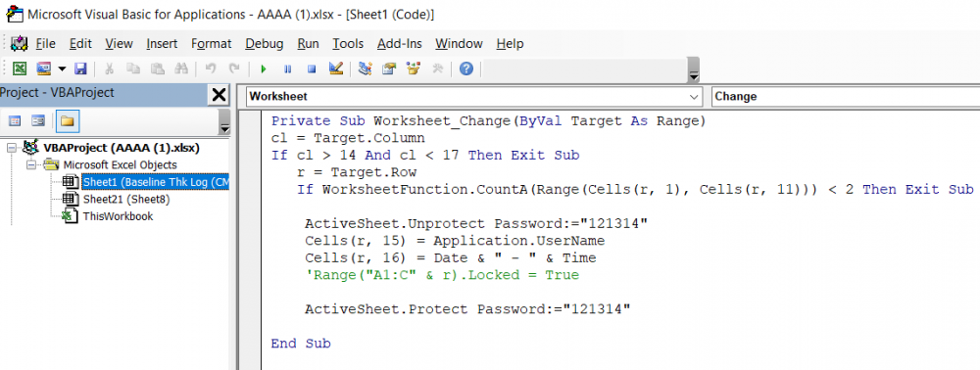Click View Code icon in Project panel

(15, 120)
